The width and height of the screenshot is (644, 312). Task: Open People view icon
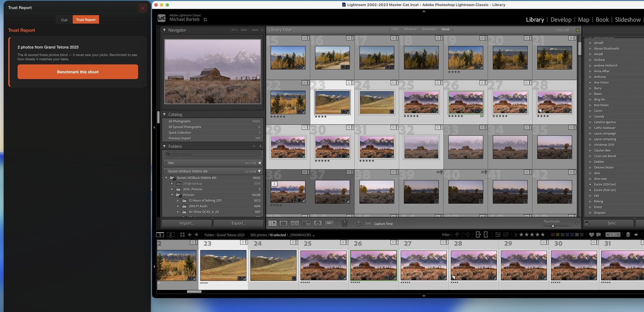coord(318,223)
